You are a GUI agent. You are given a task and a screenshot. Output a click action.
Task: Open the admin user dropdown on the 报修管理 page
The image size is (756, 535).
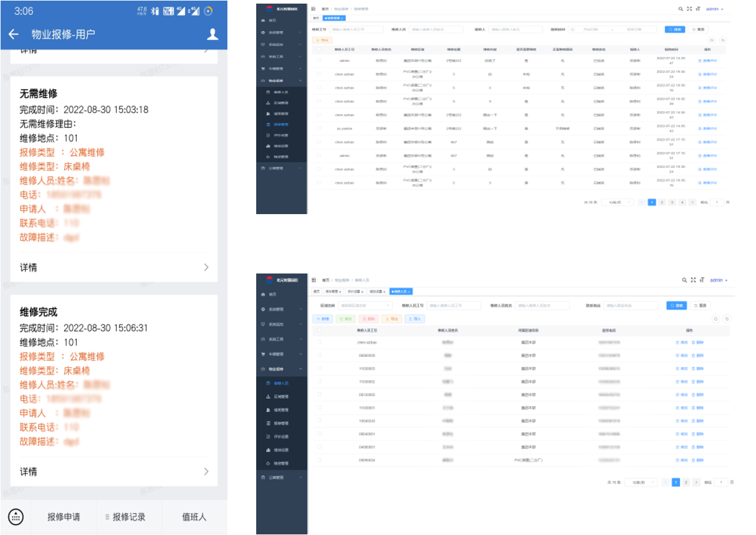715,9
